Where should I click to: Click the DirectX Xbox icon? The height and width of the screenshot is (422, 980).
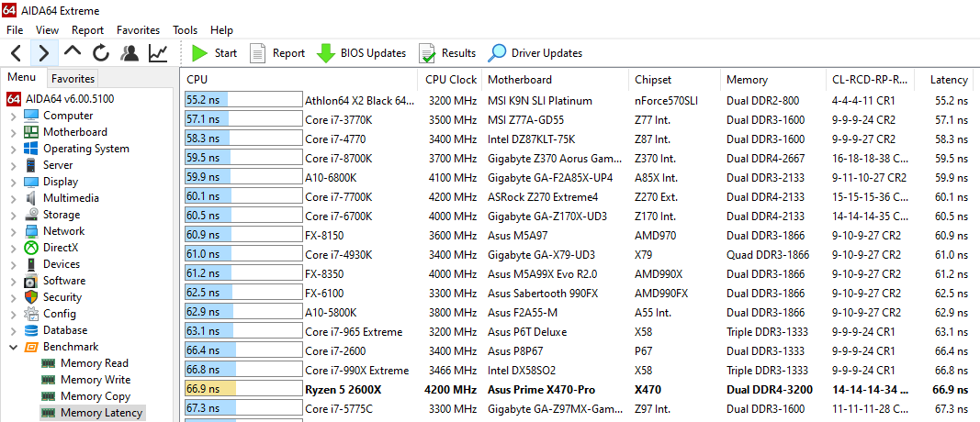point(31,248)
